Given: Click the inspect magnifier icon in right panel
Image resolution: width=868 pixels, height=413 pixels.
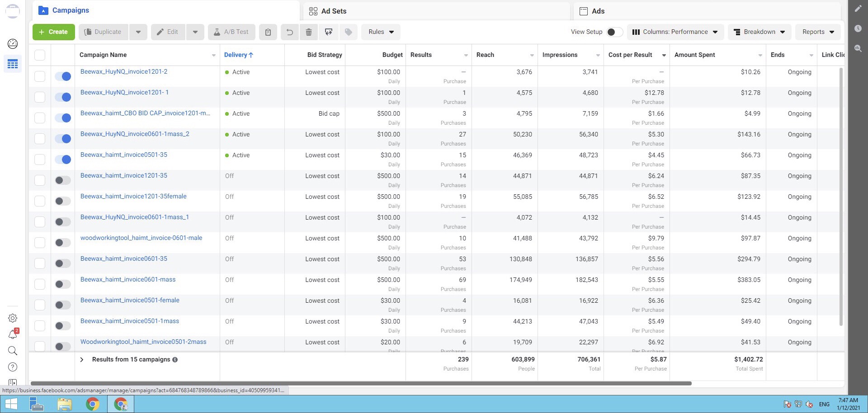Looking at the screenshot, I should coord(858,48).
